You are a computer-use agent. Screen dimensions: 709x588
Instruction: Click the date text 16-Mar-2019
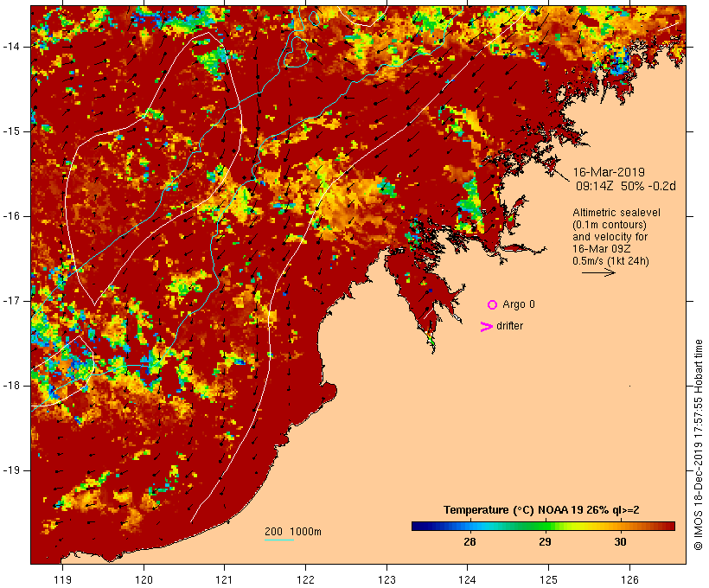coord(609,172)
